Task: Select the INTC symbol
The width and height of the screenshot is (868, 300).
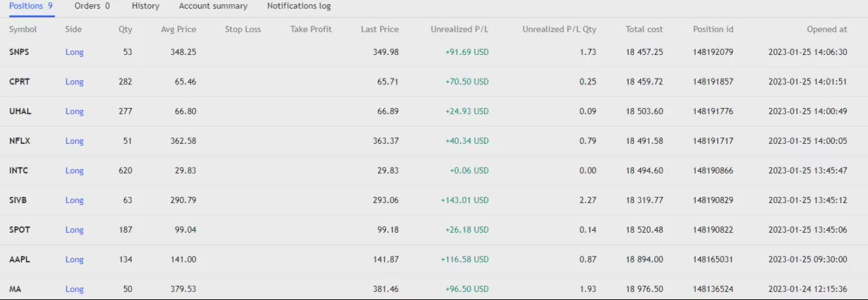Action: [18, 170]
